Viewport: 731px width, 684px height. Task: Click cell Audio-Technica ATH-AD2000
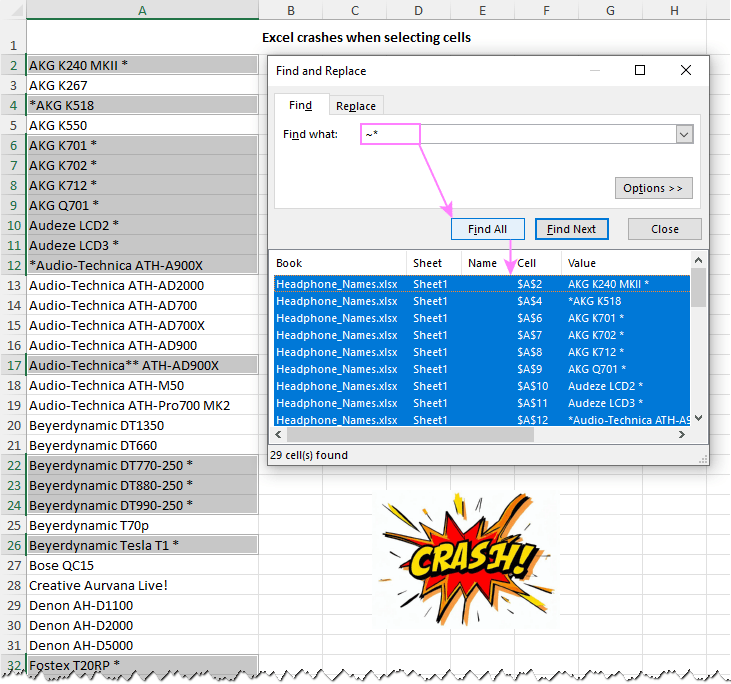(x=142, y=285)
